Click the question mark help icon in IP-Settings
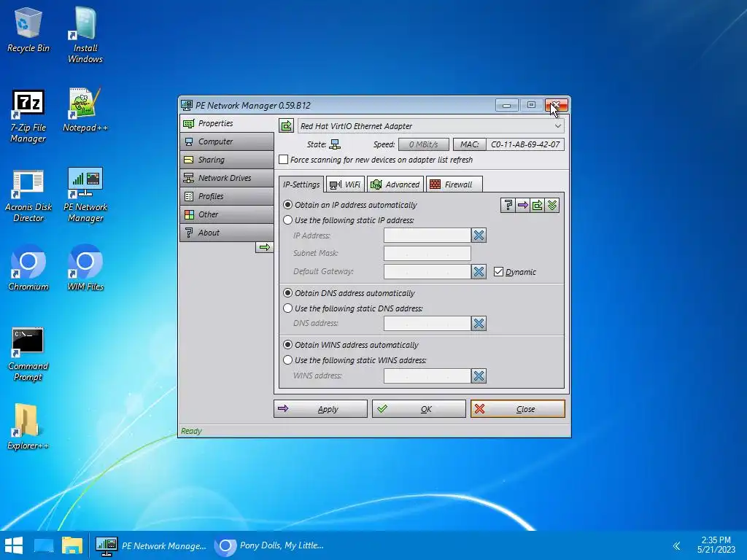The image size is (747, 560). pyautogui.click(x=508, y=205)
